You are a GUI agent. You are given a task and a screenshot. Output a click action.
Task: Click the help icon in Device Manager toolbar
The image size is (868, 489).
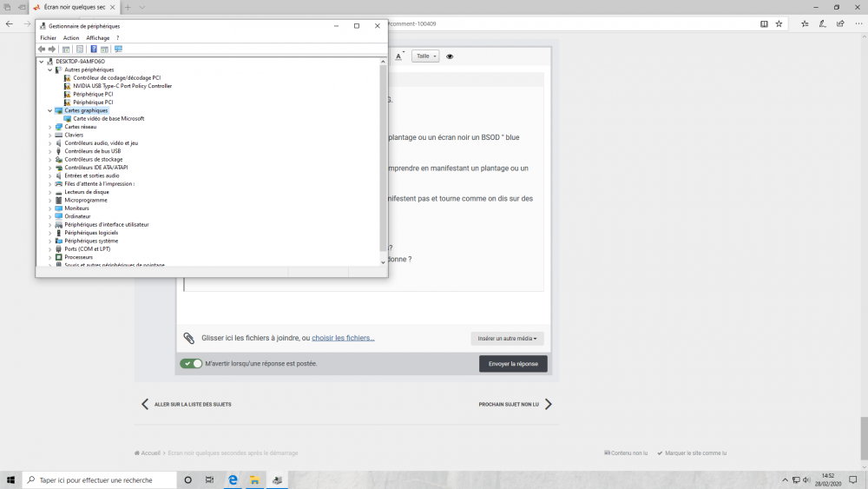click(94, 50)
